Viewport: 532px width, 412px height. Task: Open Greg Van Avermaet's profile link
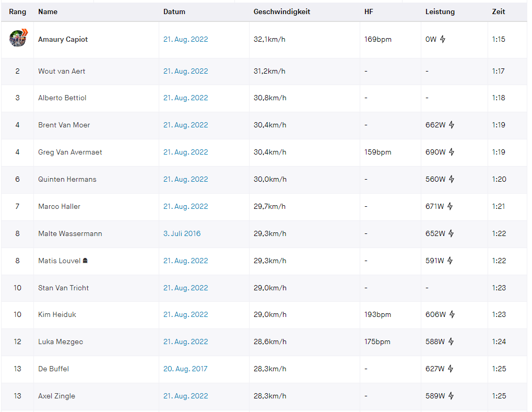[70, 152]
